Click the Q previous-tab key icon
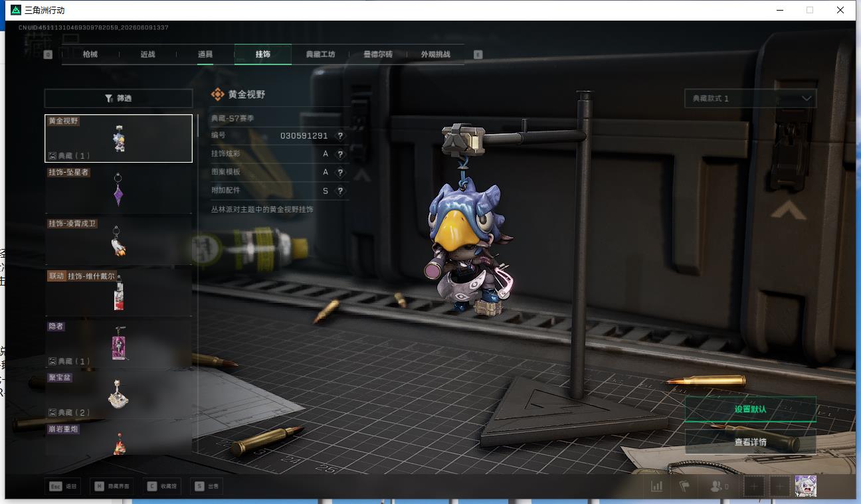 point(48,54)
